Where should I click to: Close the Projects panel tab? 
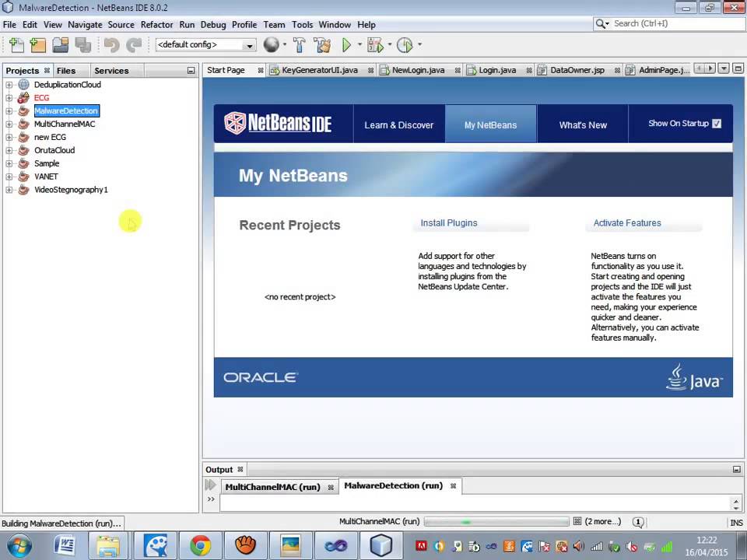tap(47, 71)
